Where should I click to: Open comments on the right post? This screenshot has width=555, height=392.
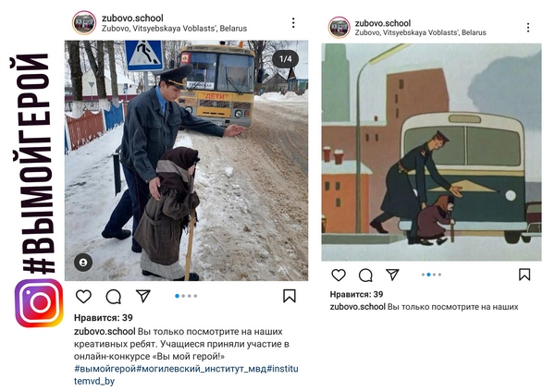[365, 275]
